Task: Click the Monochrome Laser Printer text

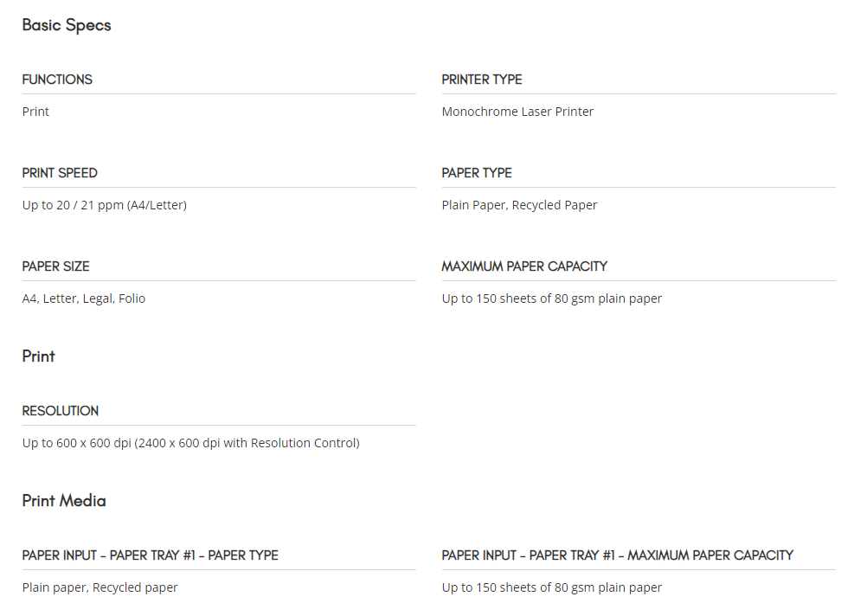Action: (x=517, y=112)
